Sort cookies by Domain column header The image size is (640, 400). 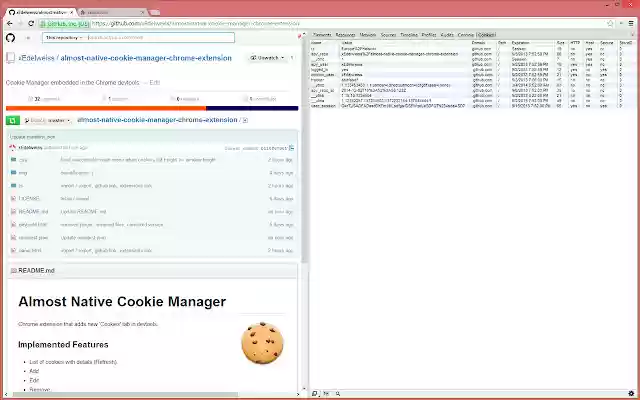[483, 43]
